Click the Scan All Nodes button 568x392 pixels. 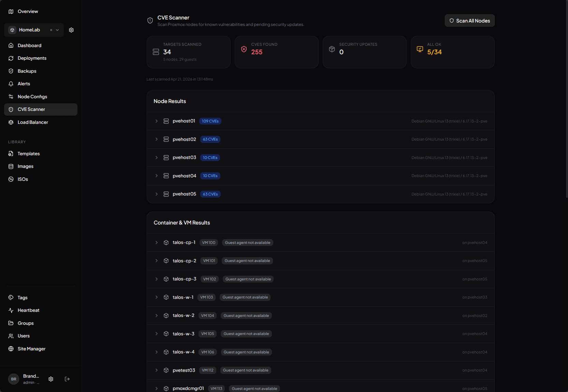coord(469,20)
